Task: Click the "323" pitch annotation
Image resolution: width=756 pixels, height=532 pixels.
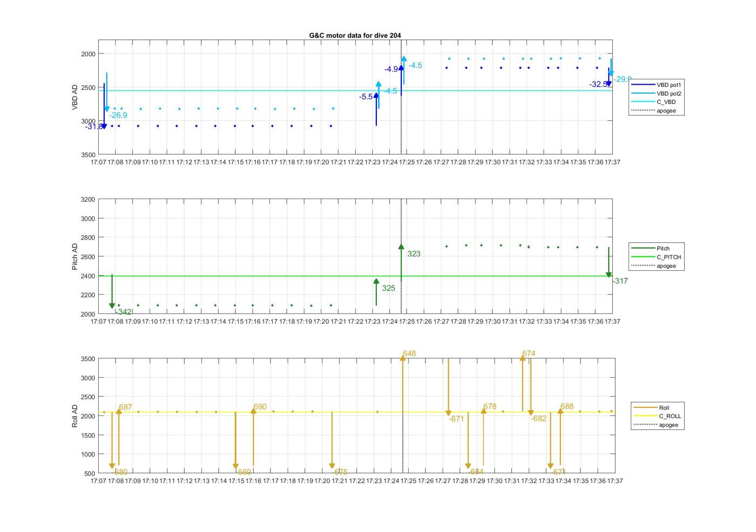Action: click(414, 254)
